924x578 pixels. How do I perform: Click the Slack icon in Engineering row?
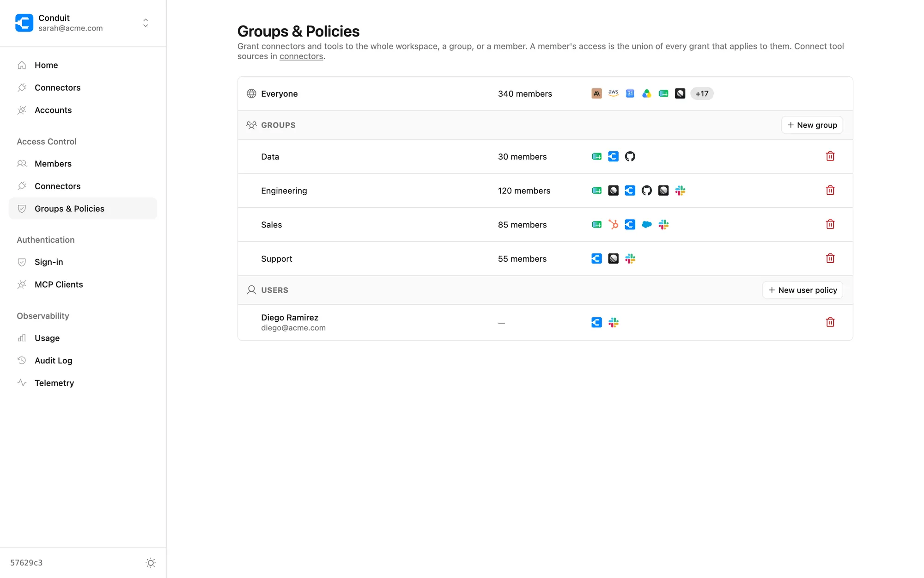680,191
